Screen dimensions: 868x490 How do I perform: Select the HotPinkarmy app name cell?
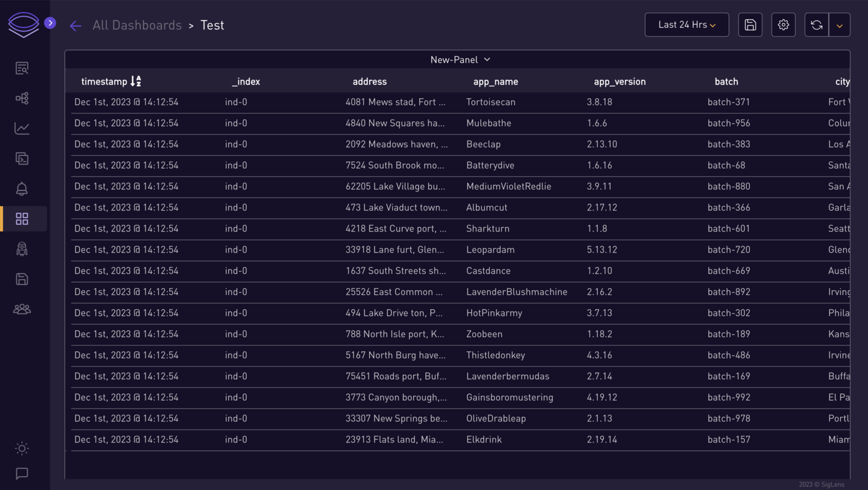[494, 313]
